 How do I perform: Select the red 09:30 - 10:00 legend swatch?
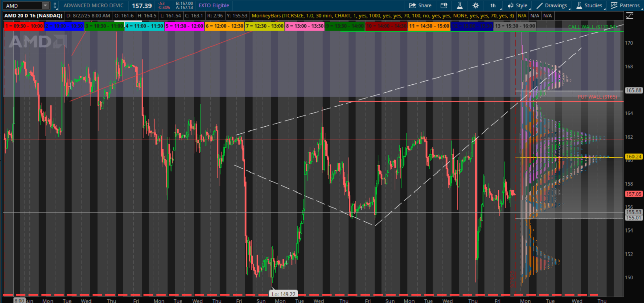(24, 26)
